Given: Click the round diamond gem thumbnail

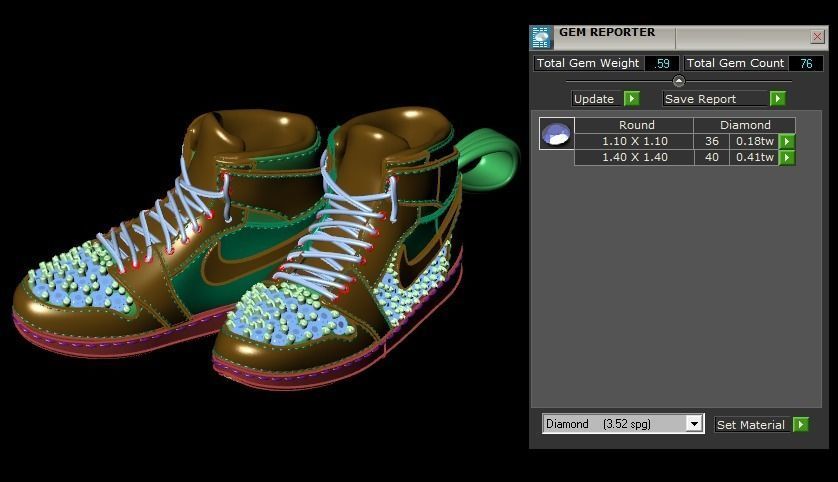Looking at the screenshot, I should click(556, 134).
